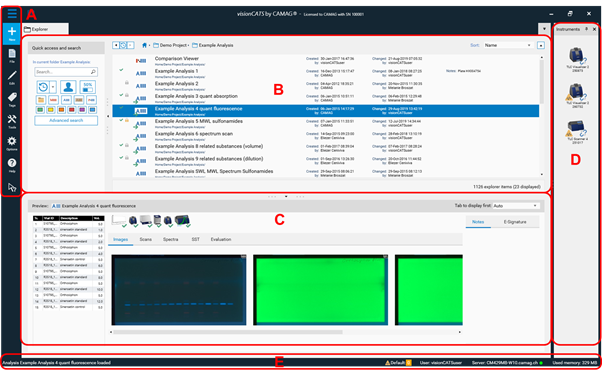Click the Advanced search button
This screenshot has height=380, width=602.
[66, 121]
